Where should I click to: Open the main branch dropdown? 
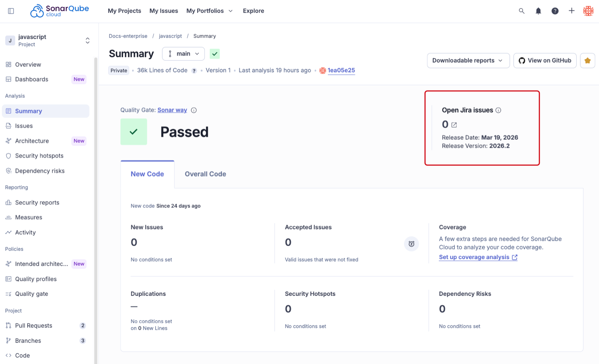[183, 53]
